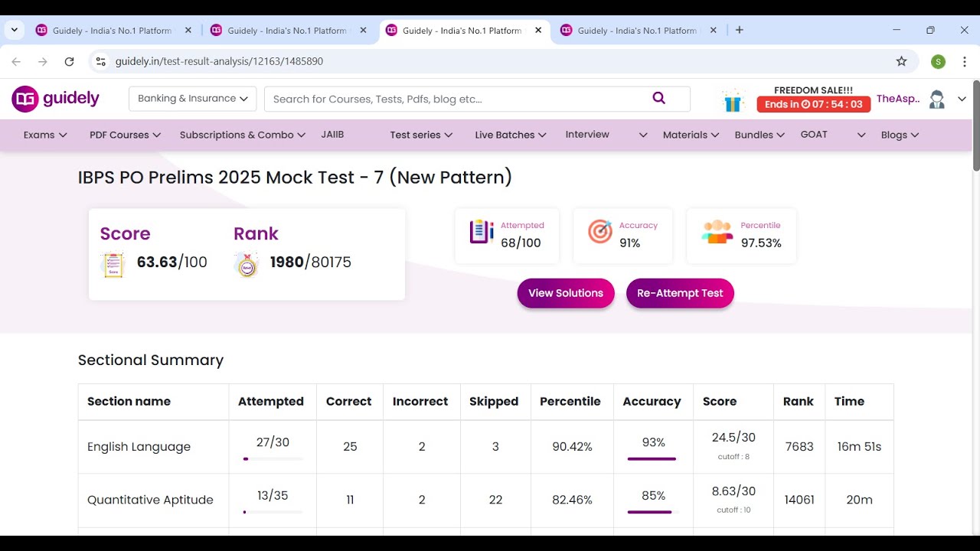Open Chrome profile S icon
This screenshot has width=980, height=551.
(x=938, y=61)
